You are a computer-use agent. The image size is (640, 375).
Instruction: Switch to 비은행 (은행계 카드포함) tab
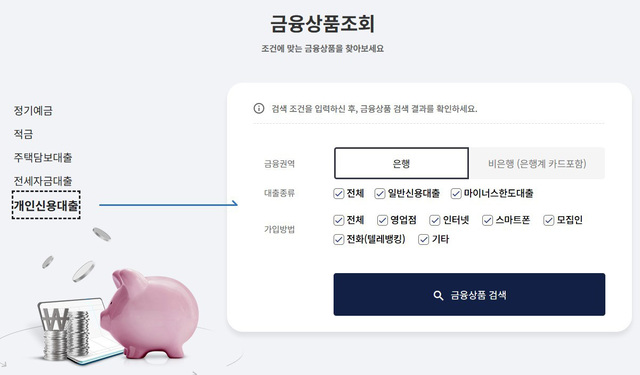pos(537,163)
